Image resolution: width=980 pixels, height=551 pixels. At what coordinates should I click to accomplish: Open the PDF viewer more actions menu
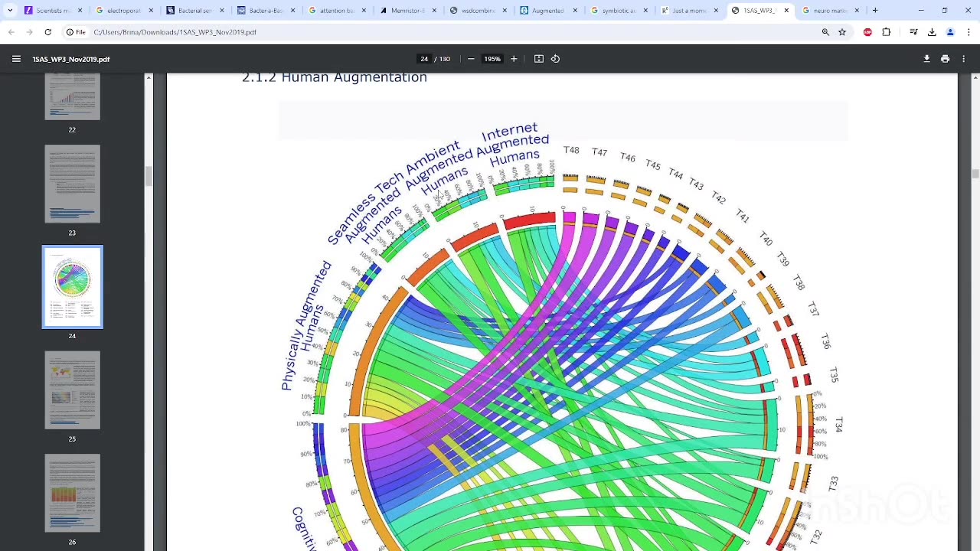point(963,59)
